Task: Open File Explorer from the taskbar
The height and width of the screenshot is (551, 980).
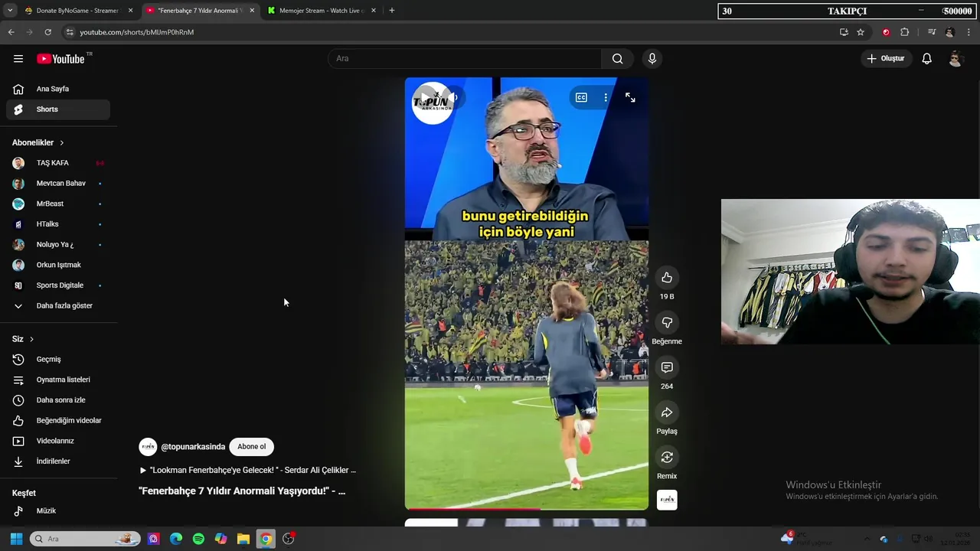Action: click(x=243, y=539)
